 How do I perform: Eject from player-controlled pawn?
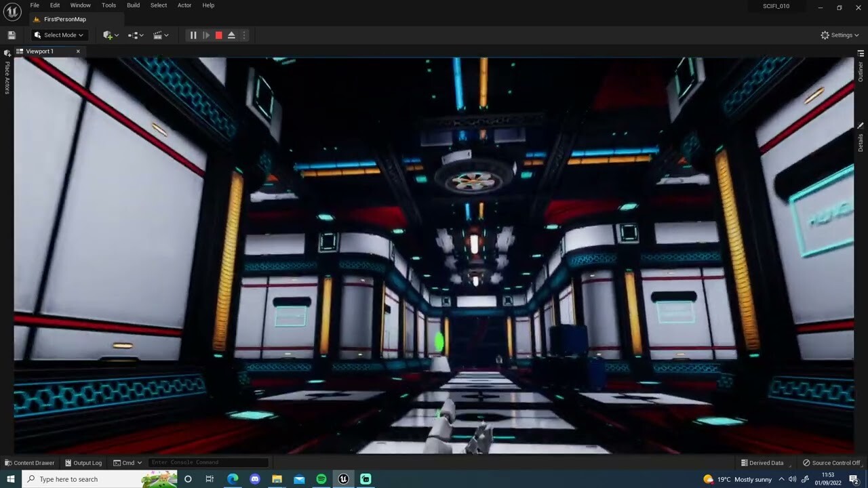point(231,35)
